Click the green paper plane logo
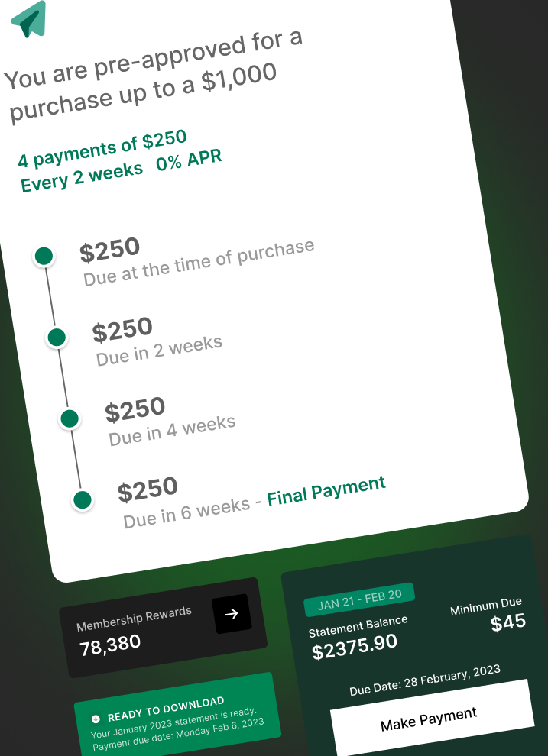Screen dimensions: 548x756 click(30, 18)
